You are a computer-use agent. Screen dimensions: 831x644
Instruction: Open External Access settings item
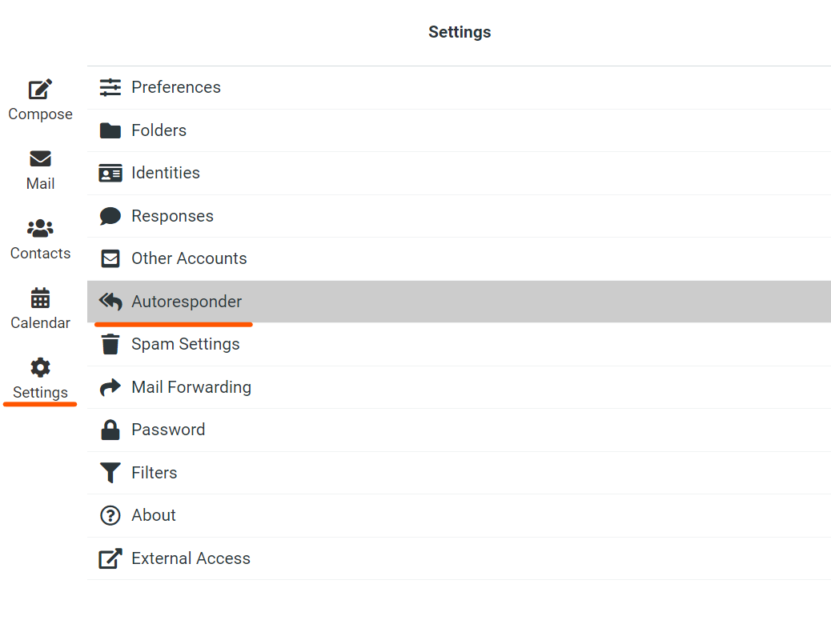pyautogui.click(x=459, y=558)
